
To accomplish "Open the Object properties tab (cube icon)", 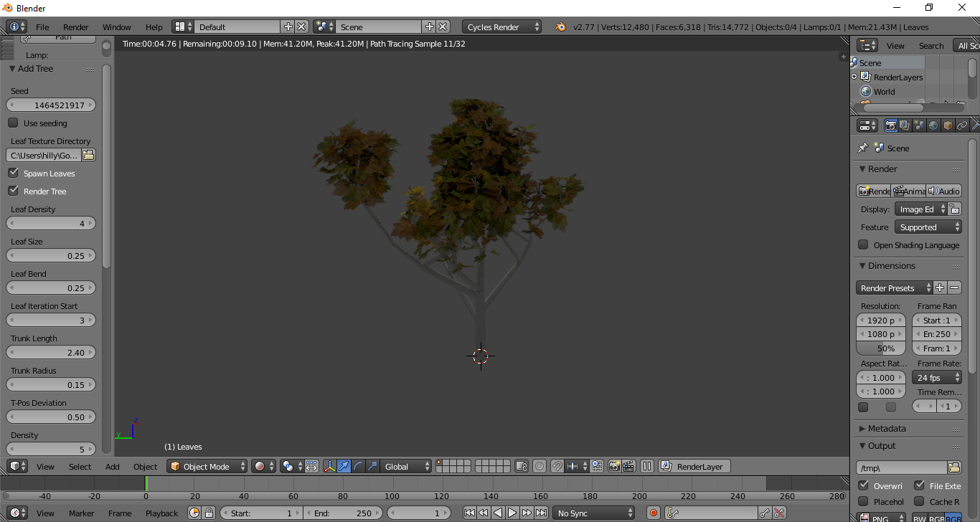I will coord(948,125).
